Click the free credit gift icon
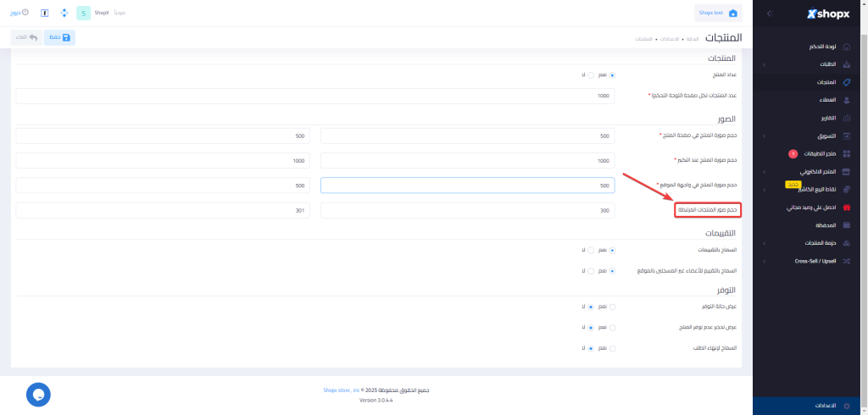 (846, 207)
